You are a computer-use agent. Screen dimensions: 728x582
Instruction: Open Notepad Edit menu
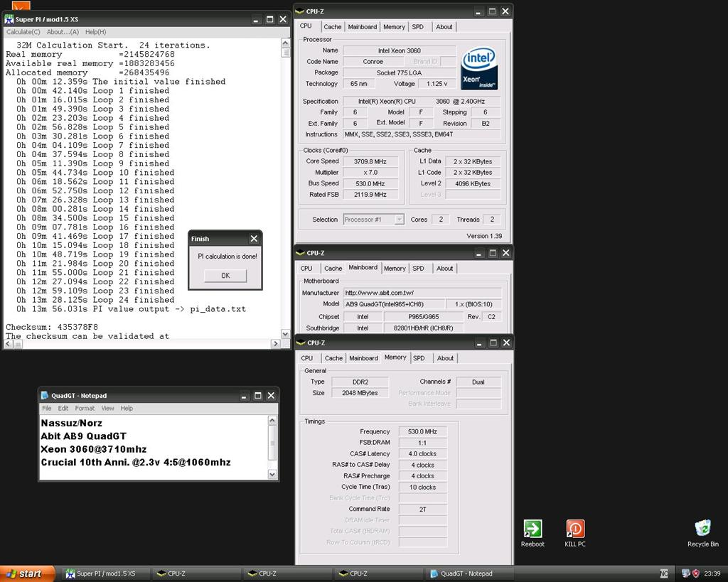tap(63, 409)
